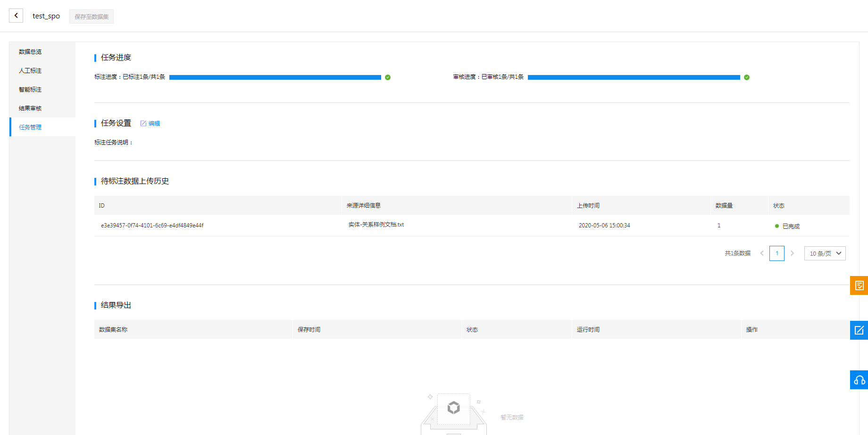Switch to 人工标注 in the sidebar
The image size is (868, 435).
(30, 71)
